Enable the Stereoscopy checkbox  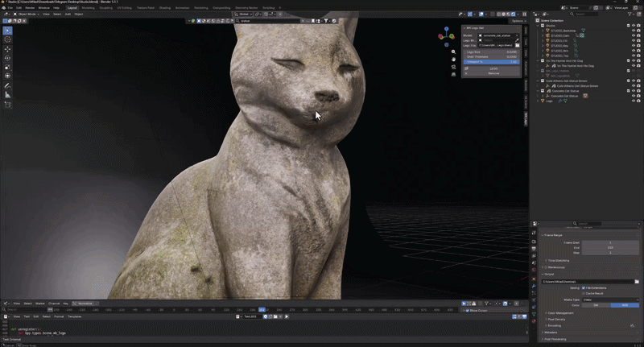(x=547, y=267)
